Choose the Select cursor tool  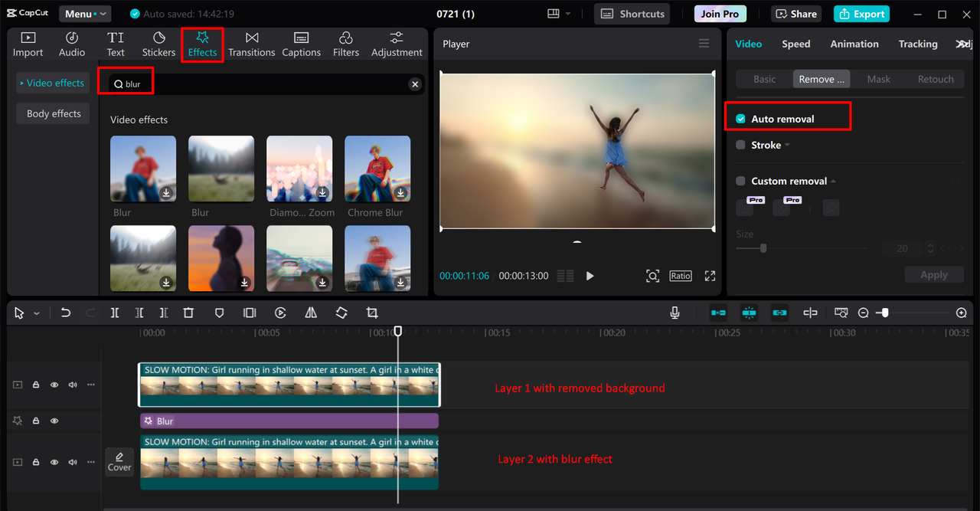[x=19, y=313]
